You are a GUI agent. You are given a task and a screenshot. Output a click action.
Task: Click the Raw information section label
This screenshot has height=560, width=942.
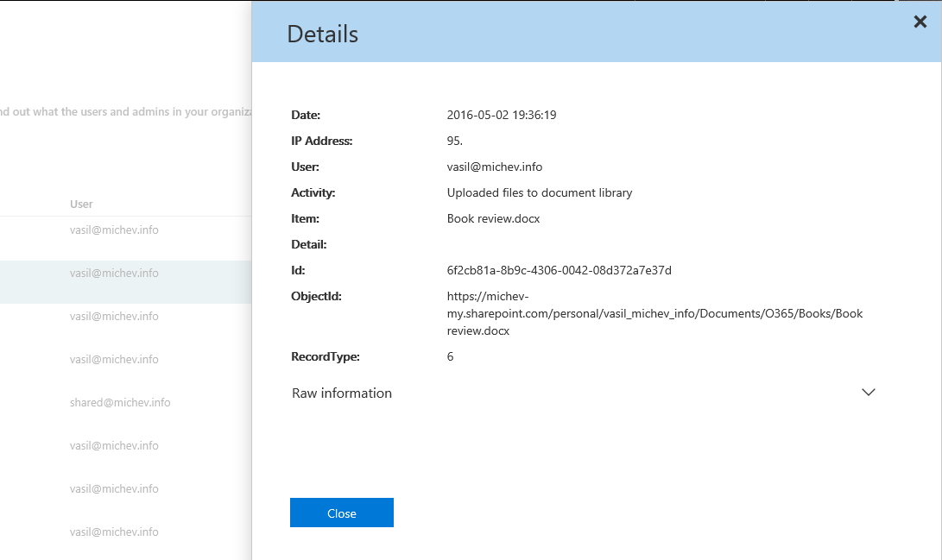(342, 393)
